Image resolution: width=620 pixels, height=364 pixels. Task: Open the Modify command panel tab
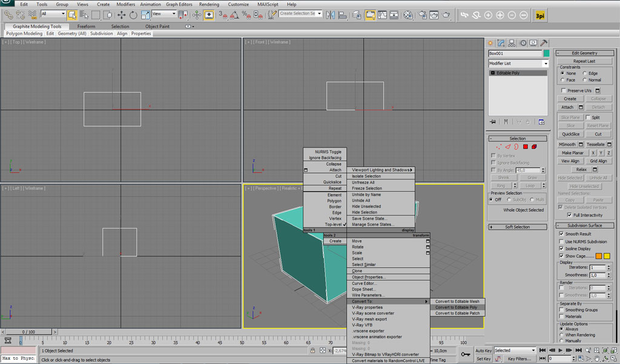pos(501,43)
